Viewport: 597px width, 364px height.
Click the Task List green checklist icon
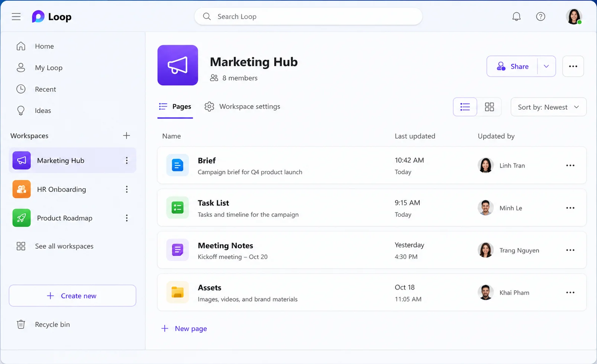177,207
